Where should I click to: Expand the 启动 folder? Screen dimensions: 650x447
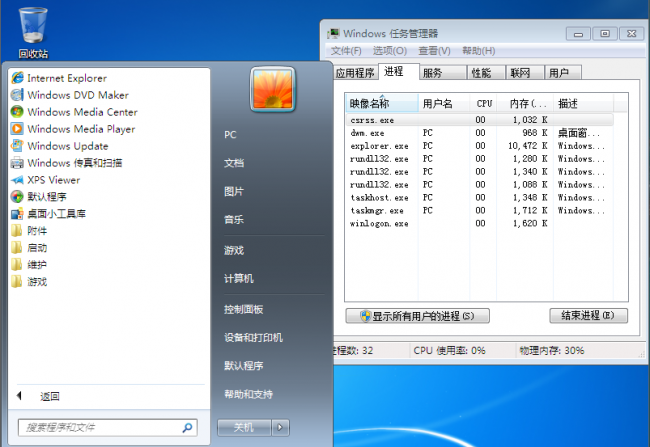[29, 248]
